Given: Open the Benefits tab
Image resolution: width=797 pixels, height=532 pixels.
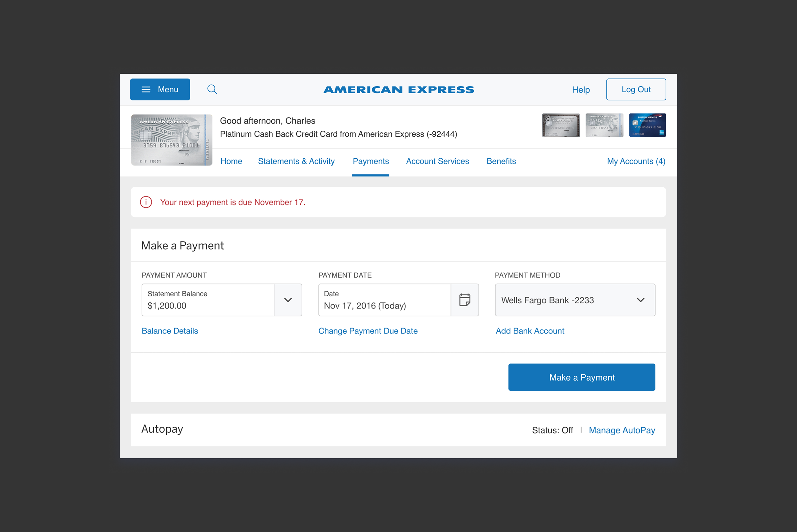Looking at the screenshot, I should pyautogui.click(x=501, y=161).
